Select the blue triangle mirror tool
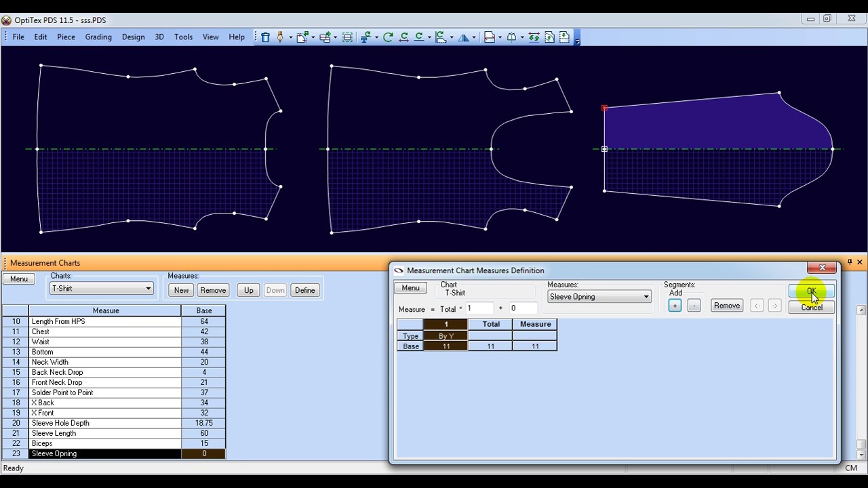Screen dimensions: 868x488 464,37
